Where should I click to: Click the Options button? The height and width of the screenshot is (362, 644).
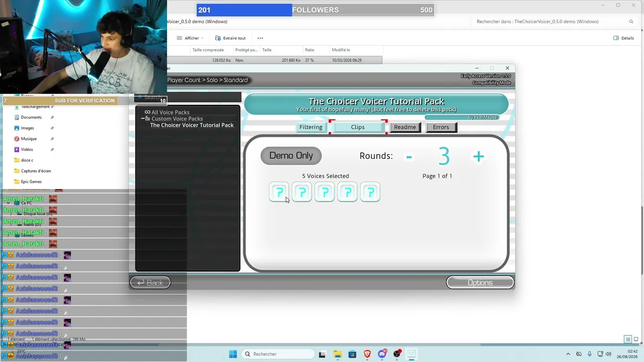click(x=480, y=283)
